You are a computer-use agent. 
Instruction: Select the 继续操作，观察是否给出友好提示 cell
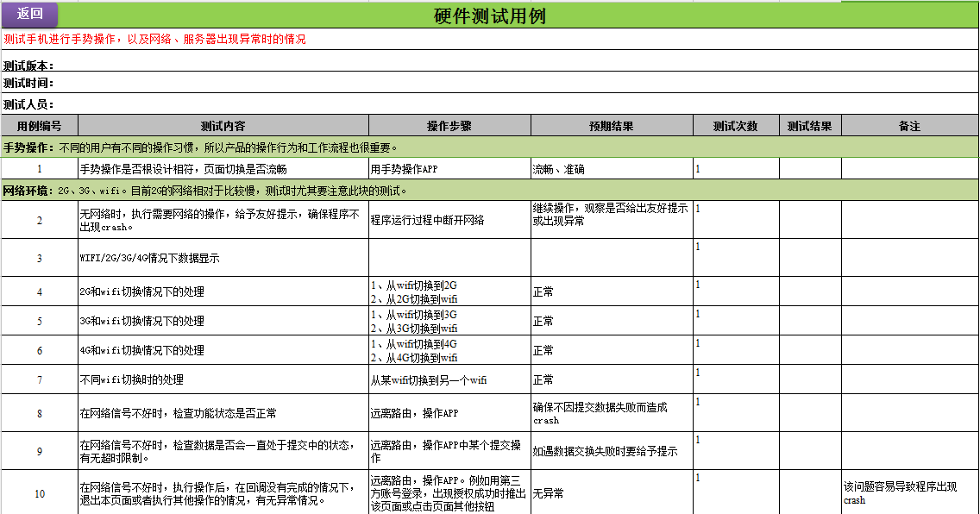coord(612,220)
